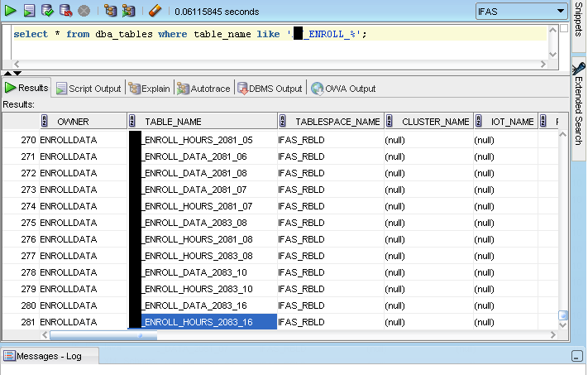The width and height of the screenshot is (588, 375).
Task: Sort by the TABLESPACE_NAME column header
Action: (331, 122)
